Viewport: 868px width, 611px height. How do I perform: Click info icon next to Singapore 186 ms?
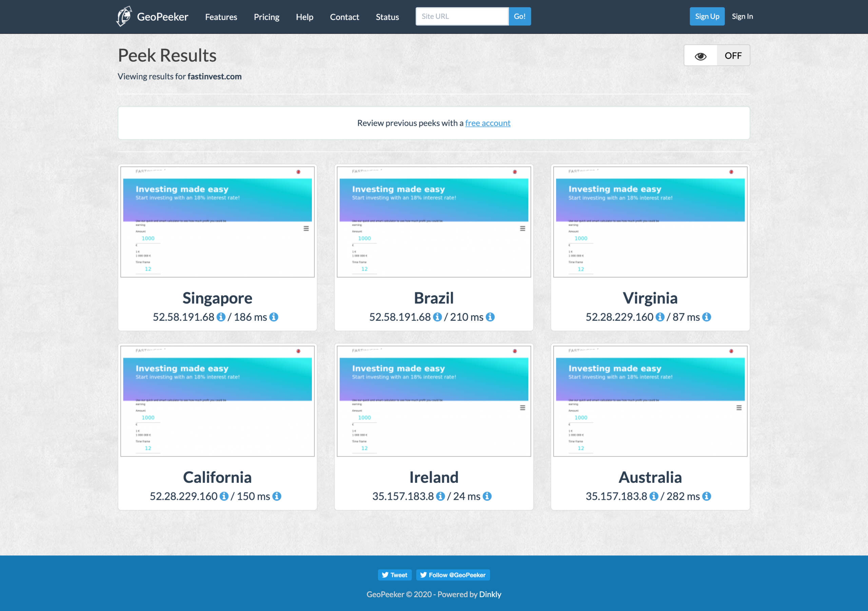tap(274, 317)
